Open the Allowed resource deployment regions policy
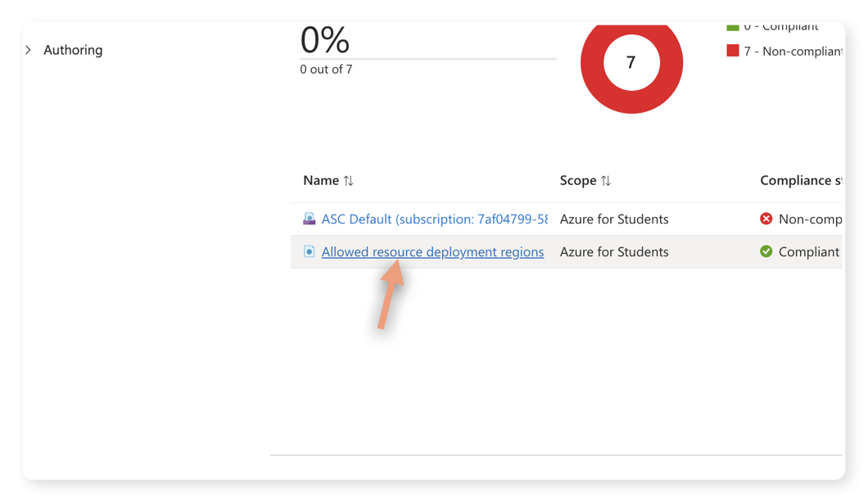868x501 pixels. pyautogui.click(x=432, y=251)
